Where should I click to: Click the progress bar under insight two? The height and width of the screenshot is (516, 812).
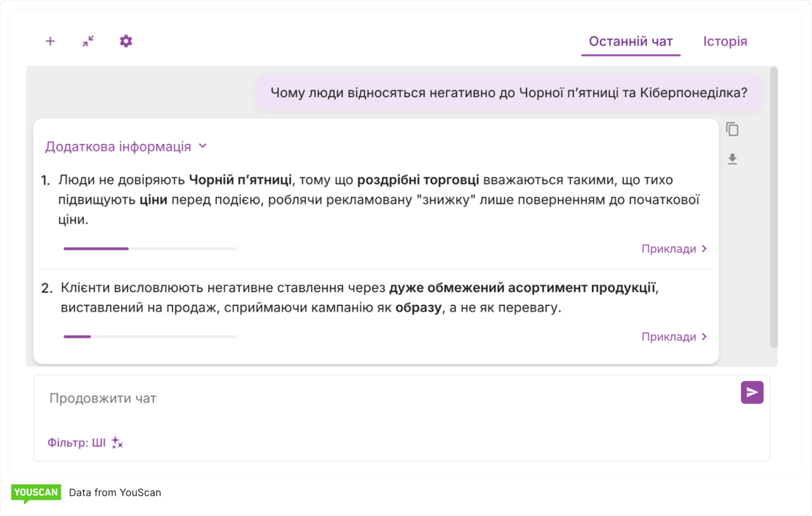149,337
